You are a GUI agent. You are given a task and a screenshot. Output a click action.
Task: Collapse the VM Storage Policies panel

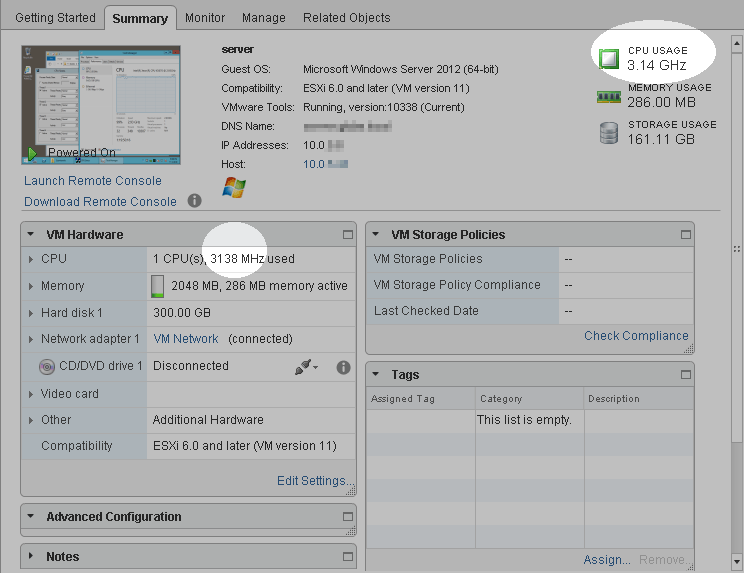pyautogui.click(x=376, y=234)
